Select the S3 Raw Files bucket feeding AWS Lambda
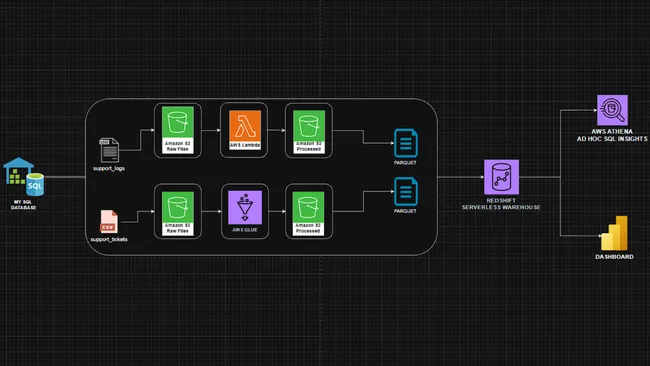Viewport: 650px width, 366px height. 178,130
